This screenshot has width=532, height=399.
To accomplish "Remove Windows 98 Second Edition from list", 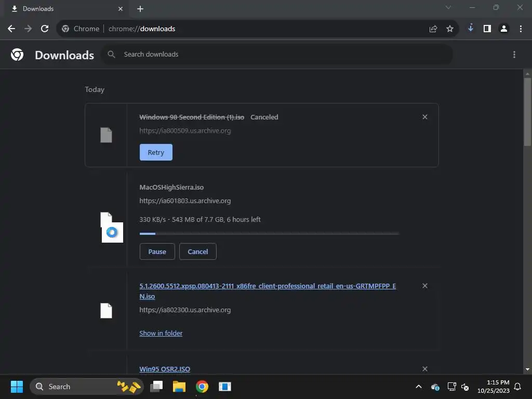I will tap(424, 117).
